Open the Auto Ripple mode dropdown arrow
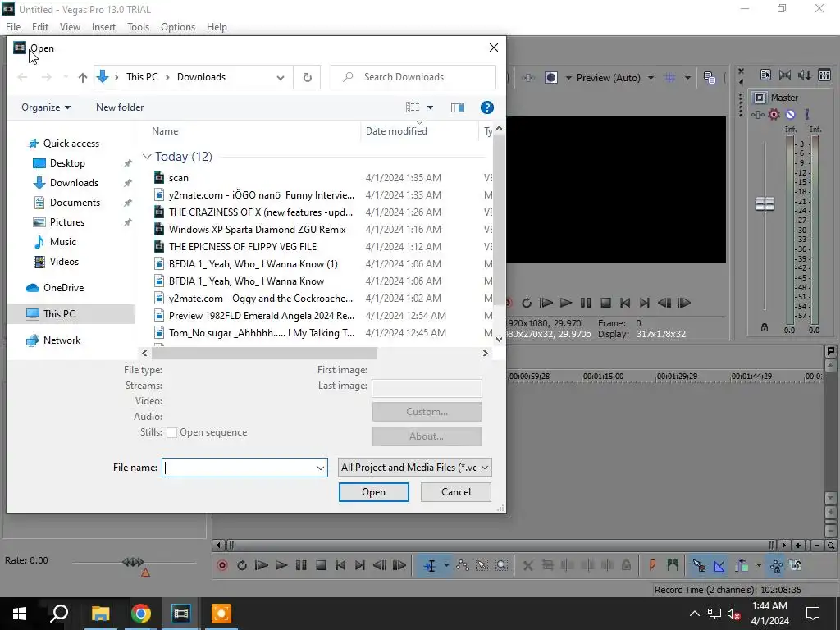 (x=759, y=565)
